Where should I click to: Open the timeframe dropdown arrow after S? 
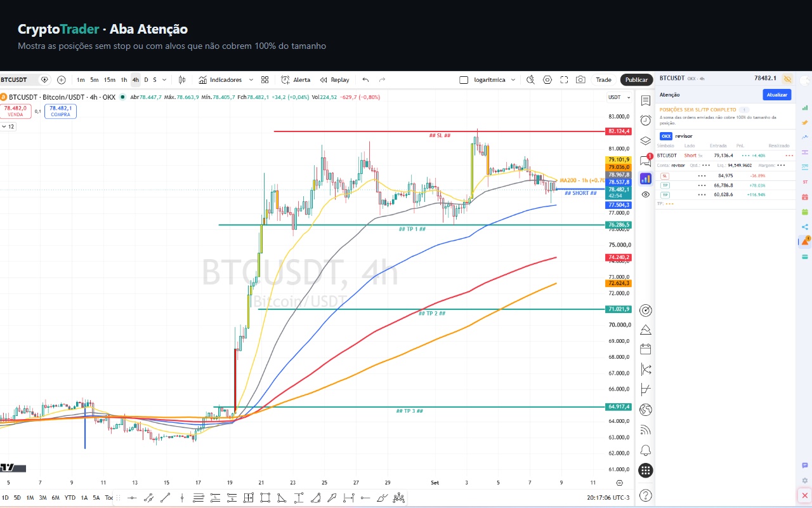(164, 80)
